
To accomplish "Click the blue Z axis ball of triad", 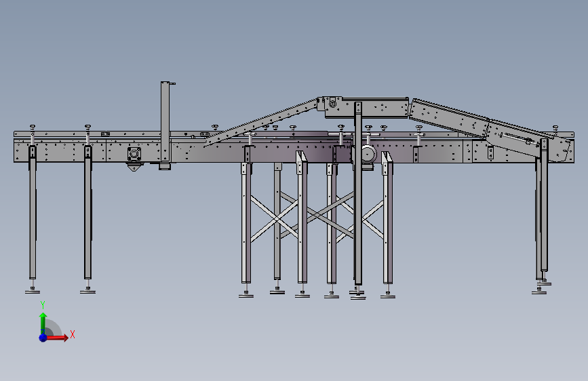I will (43, 338).
